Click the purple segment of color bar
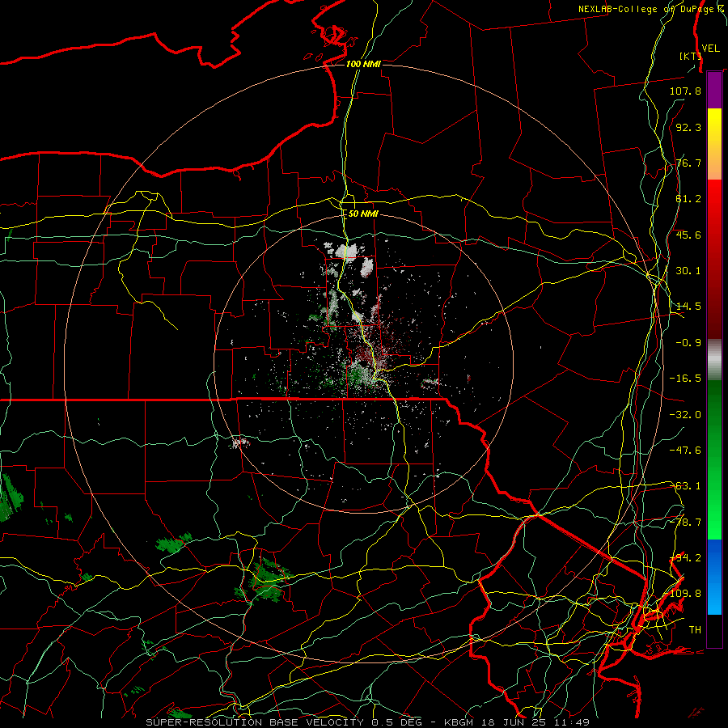Screen dimensions: 728x728 (x=714, y=90)
